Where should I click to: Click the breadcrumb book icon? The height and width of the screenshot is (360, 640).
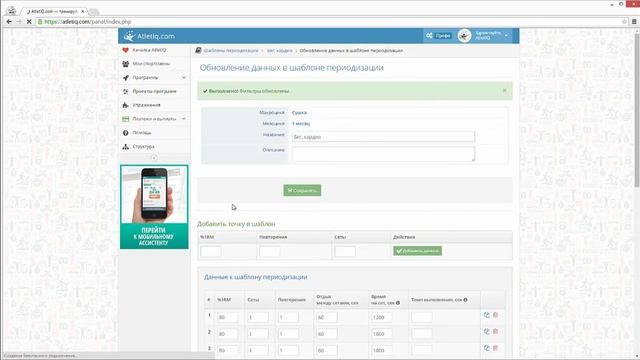coord(198,50)
